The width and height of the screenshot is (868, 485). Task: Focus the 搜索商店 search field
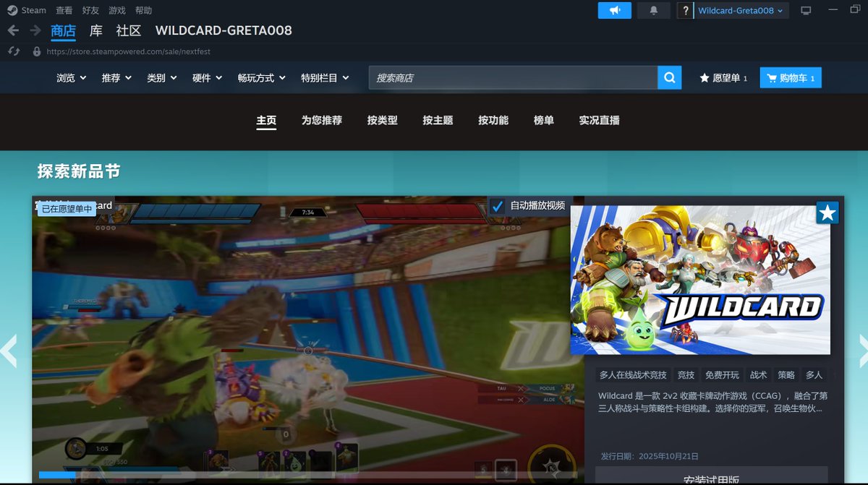[x=513, y=78]
